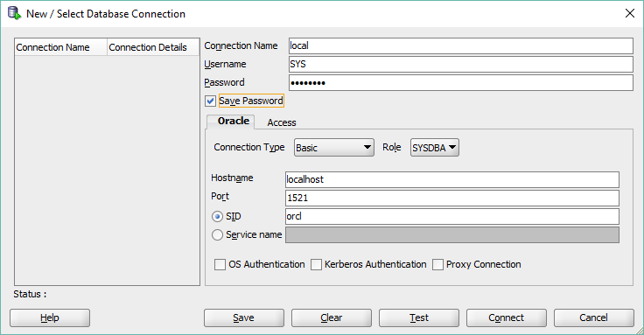
Task: Focus the Connection Name field containing local
Action: click(x=461, y=46)
